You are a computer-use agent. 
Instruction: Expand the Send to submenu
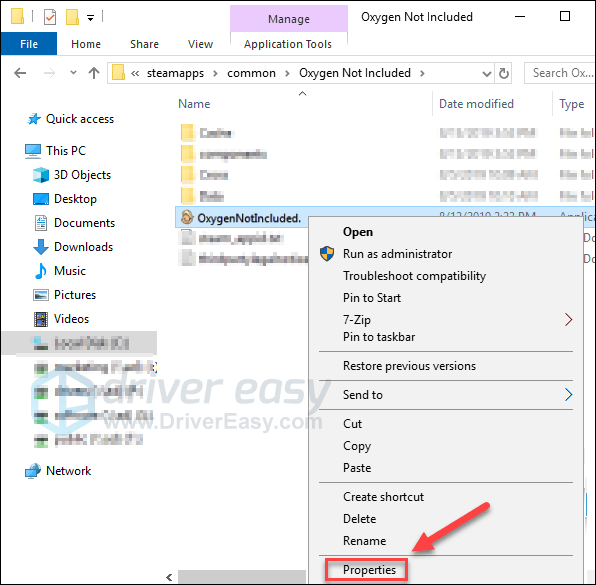(445, 395)
